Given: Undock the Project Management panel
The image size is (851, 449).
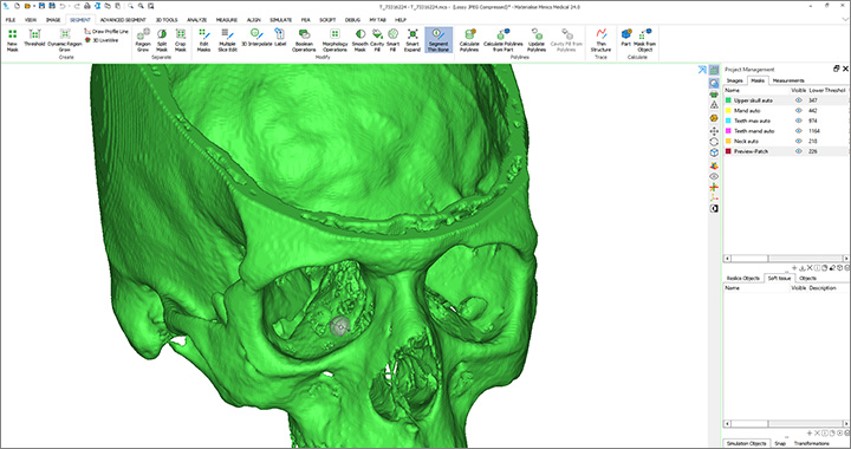Looking at the screenshot, I should coord(836,69).
